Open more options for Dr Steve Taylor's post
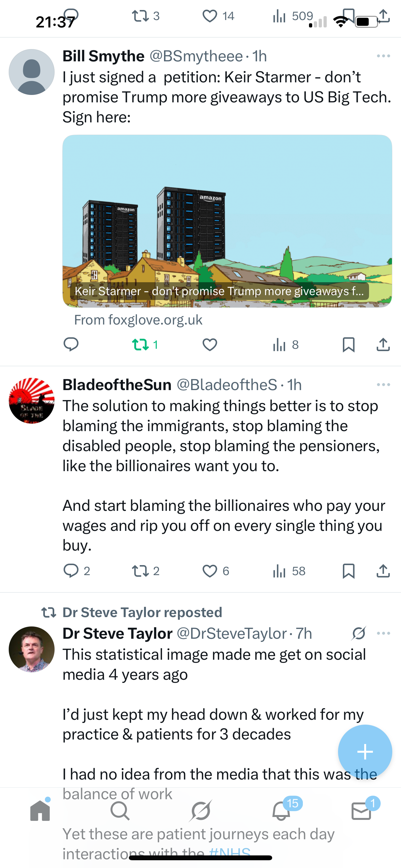 (384, 634)
